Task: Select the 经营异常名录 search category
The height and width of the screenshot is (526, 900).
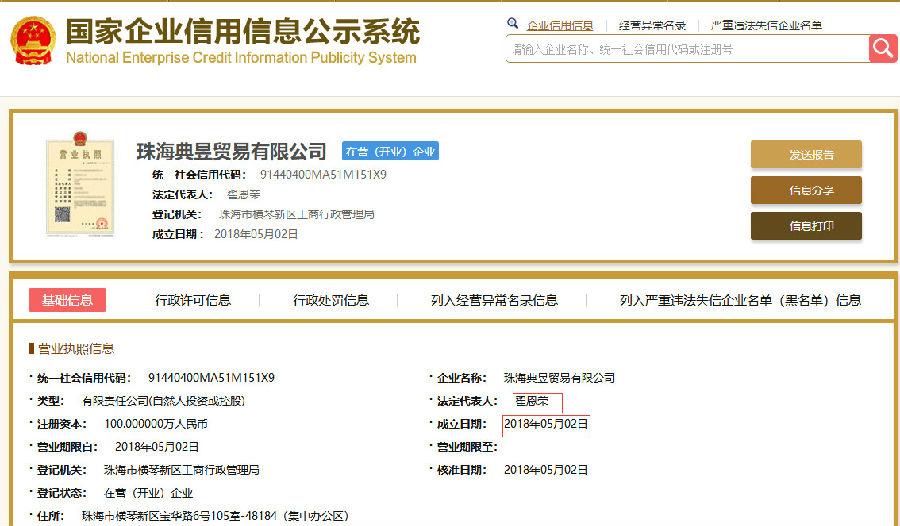Action: point(653,25)
